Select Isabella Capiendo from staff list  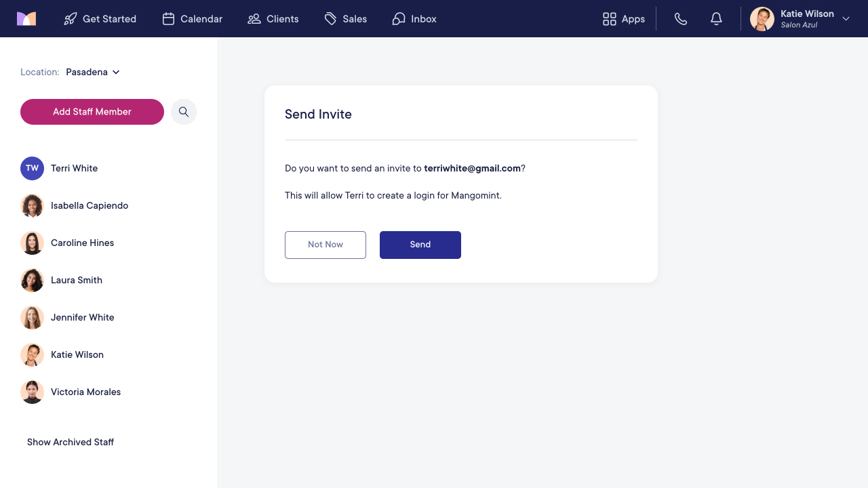tap(75, 205)
